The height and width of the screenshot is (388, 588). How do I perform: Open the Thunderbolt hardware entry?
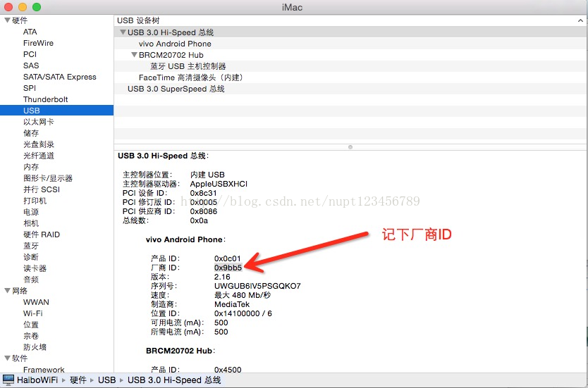(x=45, y=99)
